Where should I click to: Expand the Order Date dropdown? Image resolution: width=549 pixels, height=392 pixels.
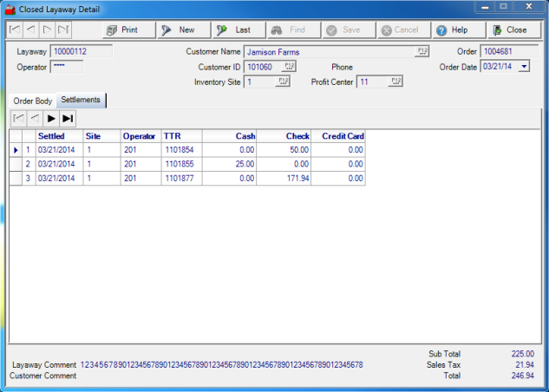tap(524, 67)
